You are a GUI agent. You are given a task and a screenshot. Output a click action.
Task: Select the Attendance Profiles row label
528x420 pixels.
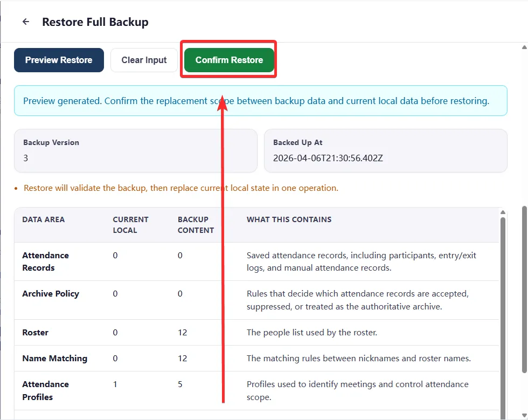[45, 391]
